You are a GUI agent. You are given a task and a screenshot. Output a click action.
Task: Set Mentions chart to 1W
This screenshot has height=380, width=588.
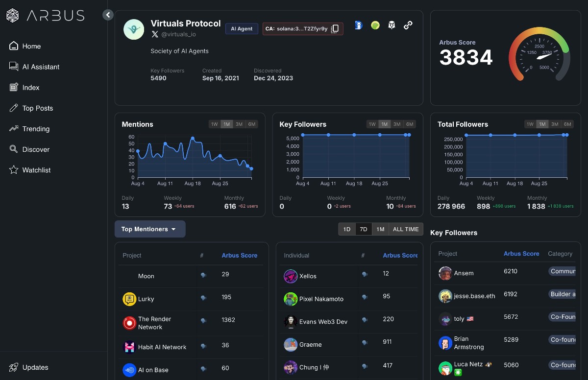[214, 124]
